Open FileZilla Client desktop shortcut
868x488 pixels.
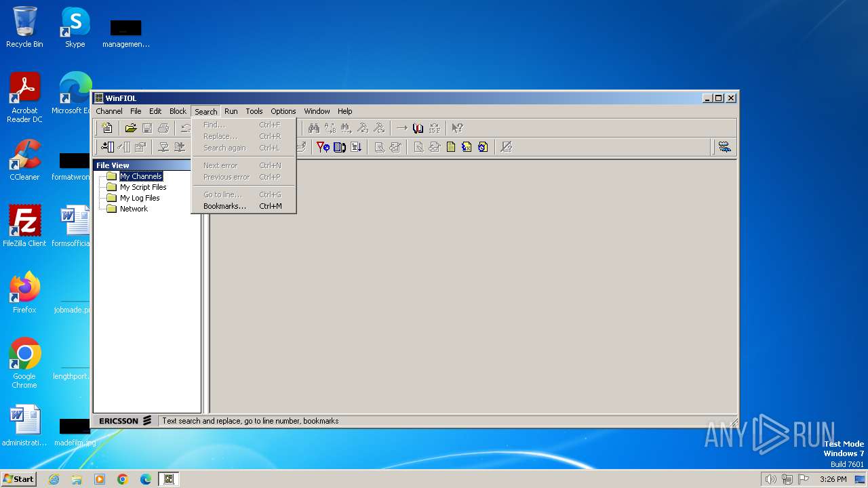coord(24,226)
